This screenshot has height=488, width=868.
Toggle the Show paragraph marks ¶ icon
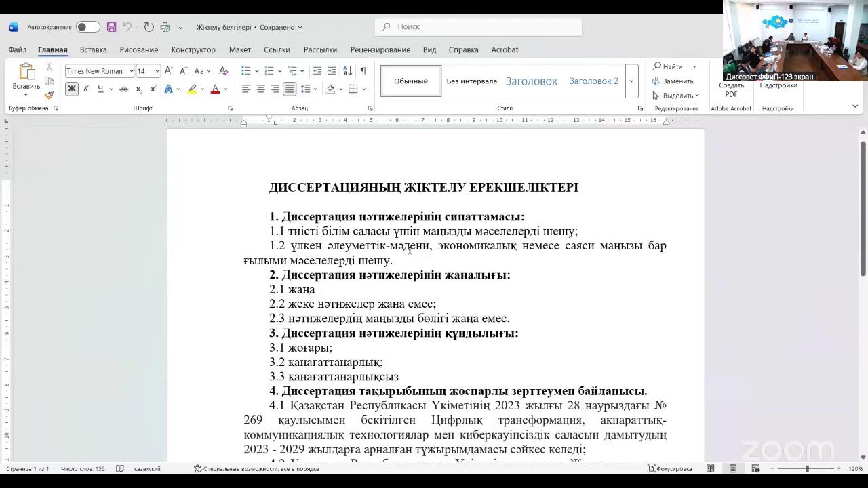363,71
